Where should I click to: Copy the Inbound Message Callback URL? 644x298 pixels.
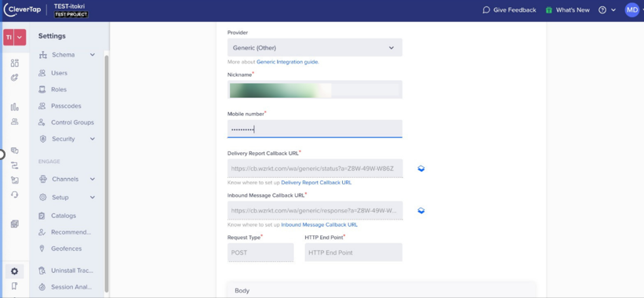(x=421, y=211)
